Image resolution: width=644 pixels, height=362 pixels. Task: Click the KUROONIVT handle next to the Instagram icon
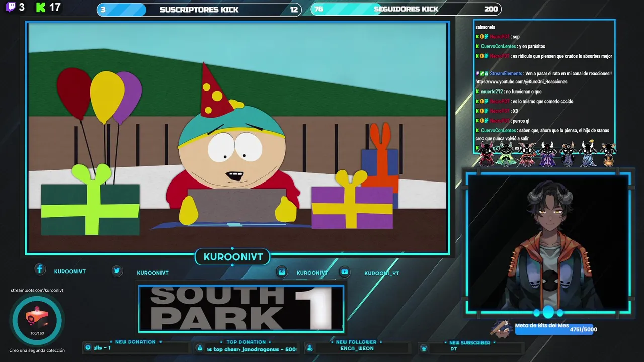[312, 273]
